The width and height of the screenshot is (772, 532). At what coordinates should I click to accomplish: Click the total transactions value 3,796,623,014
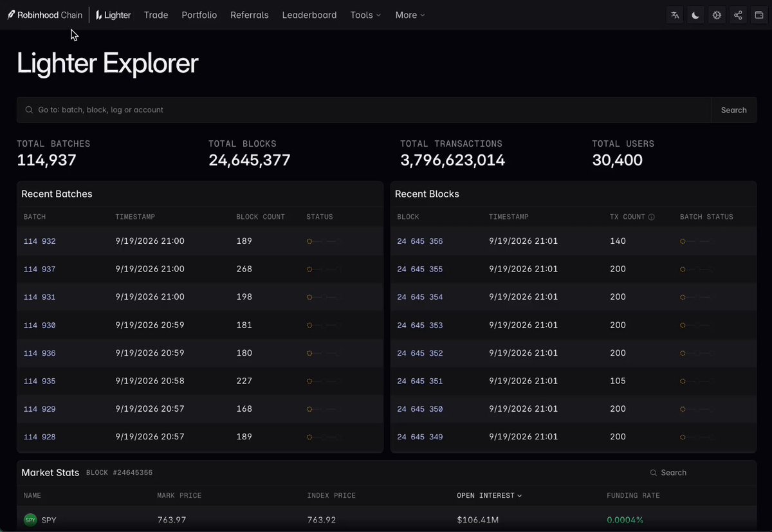pos(453,160)
